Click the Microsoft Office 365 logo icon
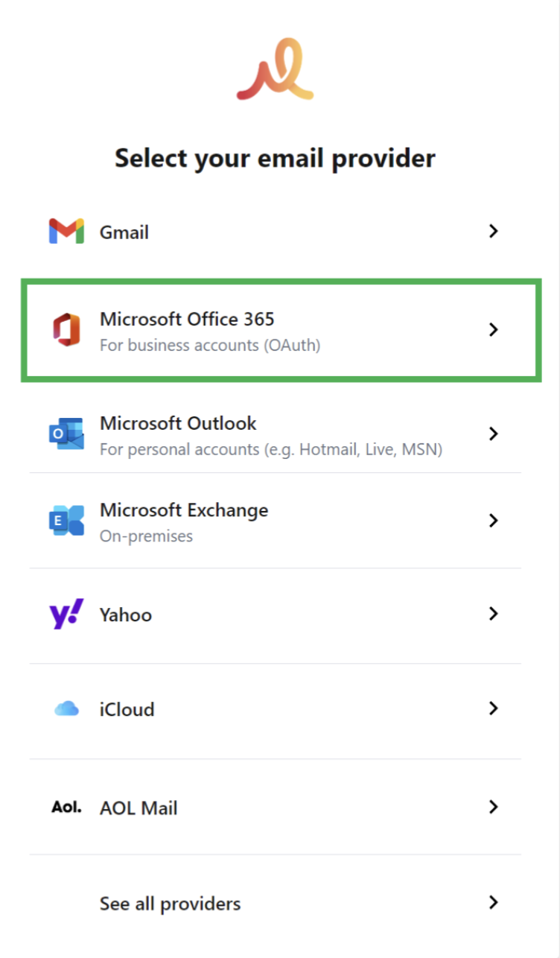Viewport: 560px width, 958px height. point(66,330)
